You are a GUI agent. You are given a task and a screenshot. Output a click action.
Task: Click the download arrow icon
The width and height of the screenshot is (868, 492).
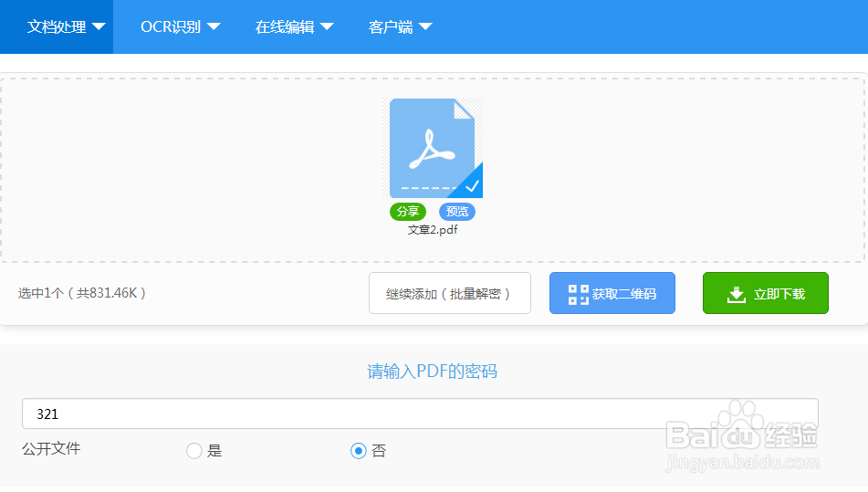pos(737,295)
